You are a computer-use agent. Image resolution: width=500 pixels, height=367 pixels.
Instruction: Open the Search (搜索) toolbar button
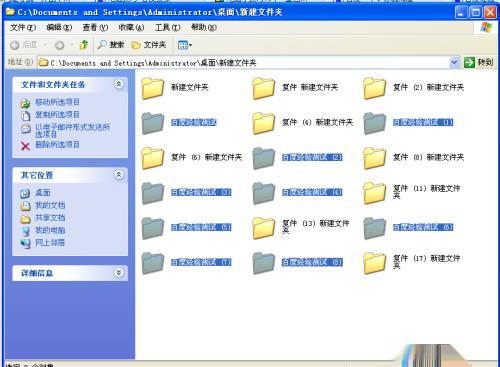coord(111,45)
